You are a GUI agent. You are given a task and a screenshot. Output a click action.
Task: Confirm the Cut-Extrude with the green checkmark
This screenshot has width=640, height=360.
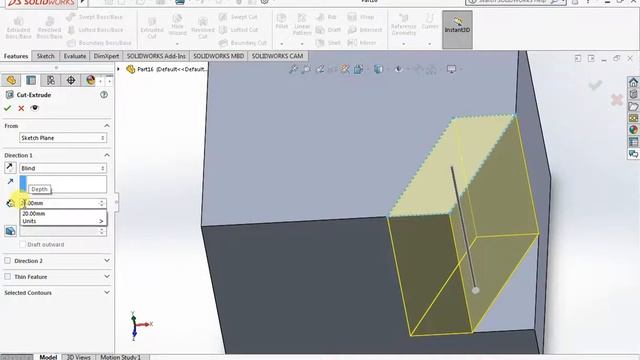coord(7,108)
